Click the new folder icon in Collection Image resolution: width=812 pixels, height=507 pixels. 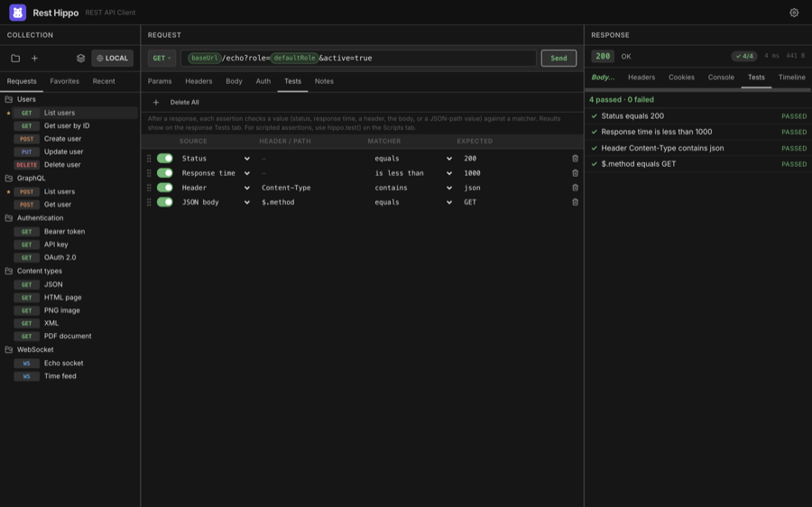coord(15,59)
